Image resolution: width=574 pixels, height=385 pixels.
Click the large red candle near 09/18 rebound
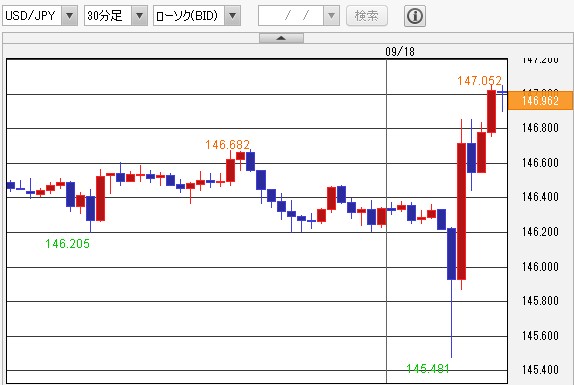[461, 211]
